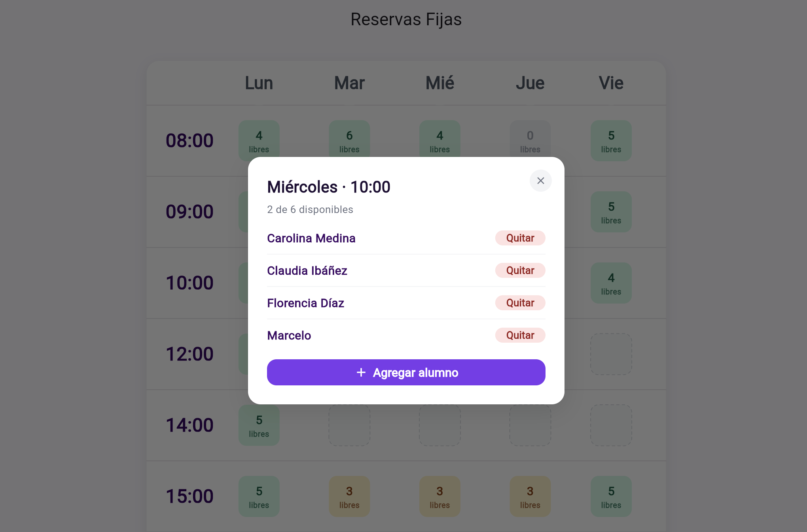Close the Miércoles 10:00 dialog
Screen dimensions: 807x532
(541, 181)
